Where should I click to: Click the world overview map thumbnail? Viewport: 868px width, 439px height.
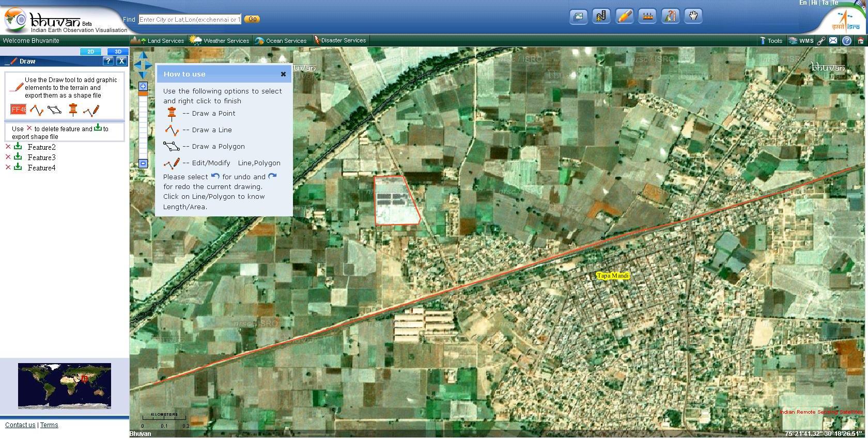coord(65,386)
